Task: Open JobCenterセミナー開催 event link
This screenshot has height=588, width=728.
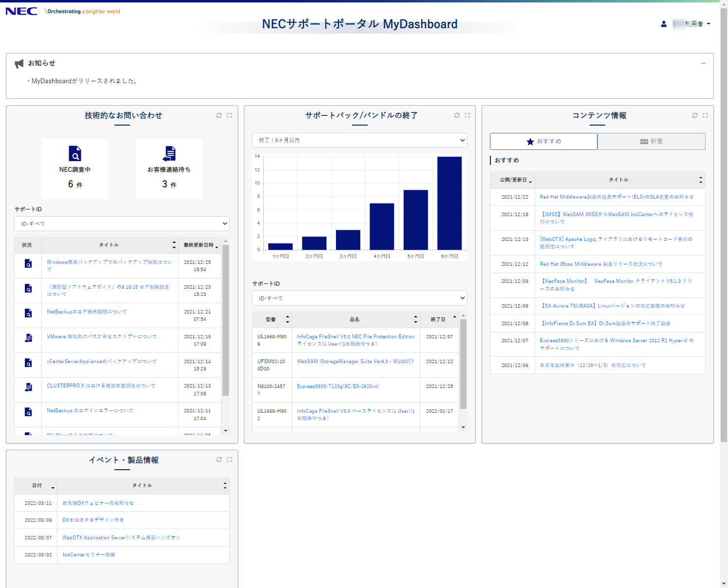Action: pos(89,554)
